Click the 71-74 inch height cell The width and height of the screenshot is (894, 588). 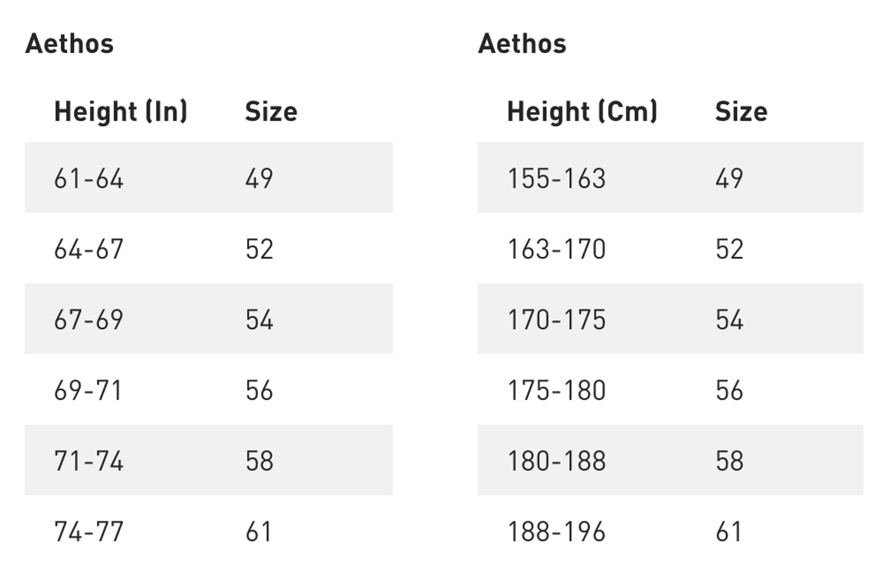(89, 461)
